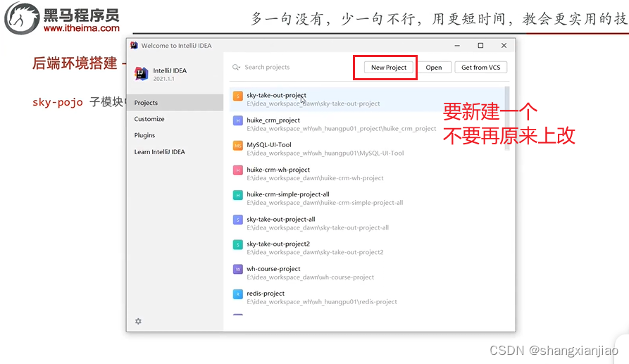Open the settings gear options menu
The width and height of the screenshot is (629, 364).
click(138, 321)
